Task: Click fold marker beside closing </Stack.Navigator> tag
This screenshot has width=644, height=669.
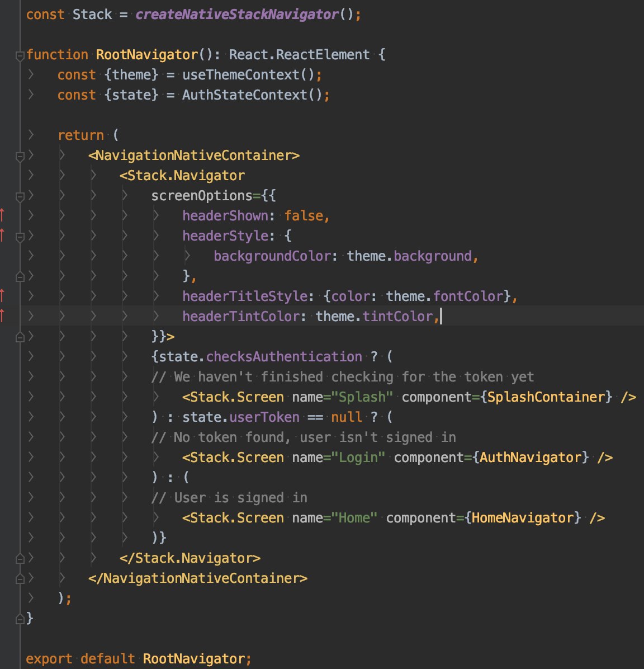Action: coord(20,558)
